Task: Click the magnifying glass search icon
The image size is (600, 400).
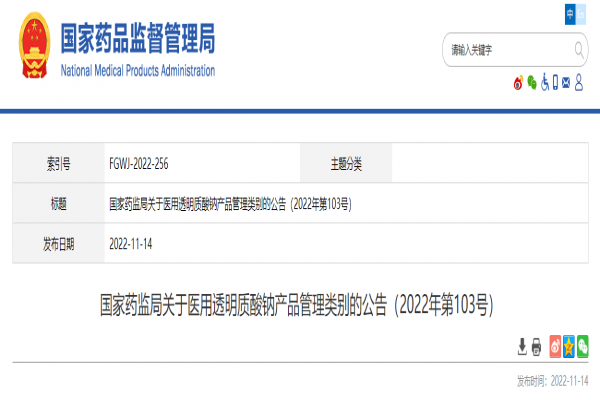Action: pyautogui.click(x=579, y=50)
